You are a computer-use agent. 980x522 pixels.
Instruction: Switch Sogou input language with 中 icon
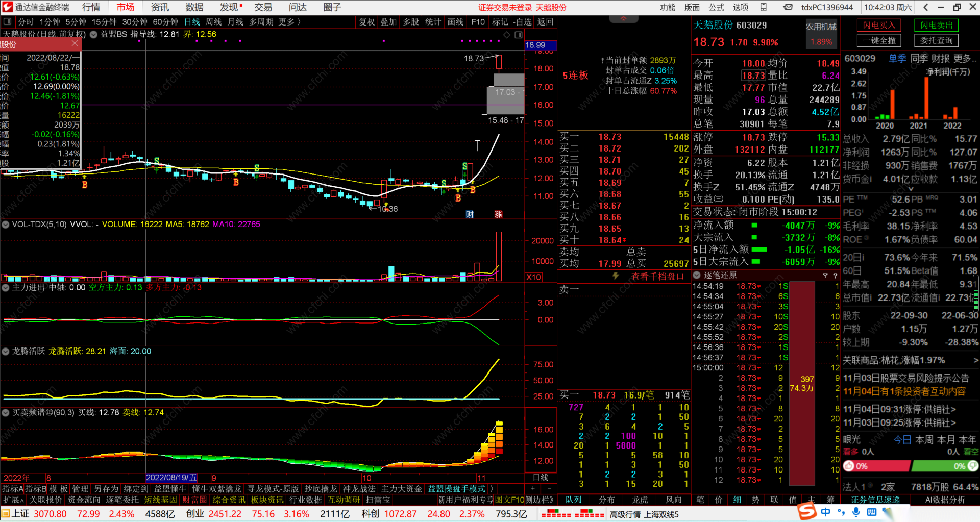click(x=825, y=512)
